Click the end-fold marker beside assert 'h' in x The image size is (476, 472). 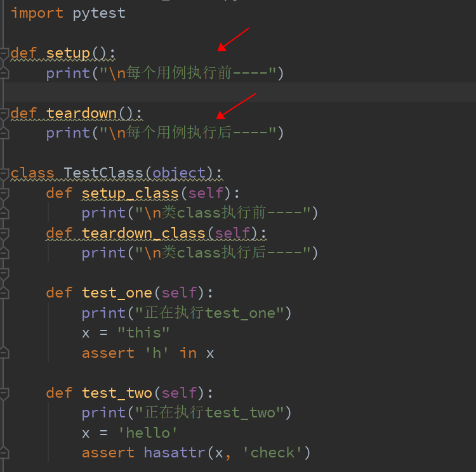pyautogui.click(x=4, y=353)
